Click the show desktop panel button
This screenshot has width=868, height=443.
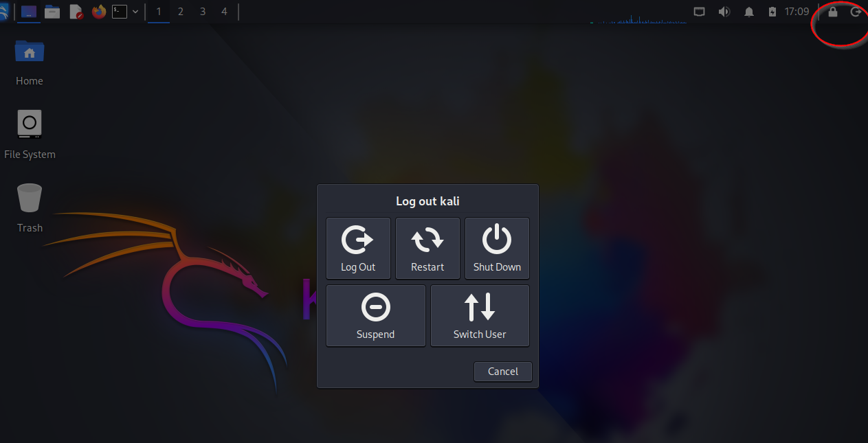(x=29, y=12)
